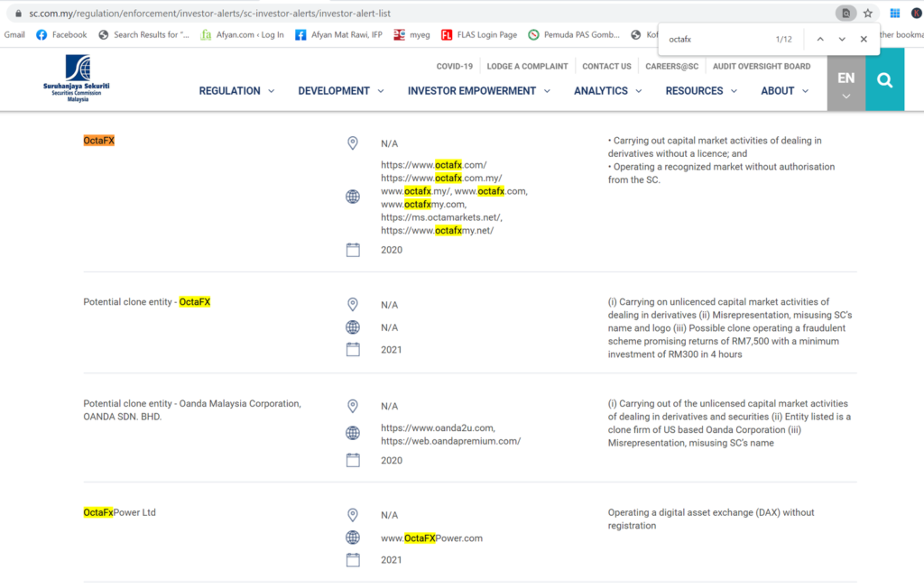924x588 pixels.
Task: Go to the previous find result
Action: point(820,39)
